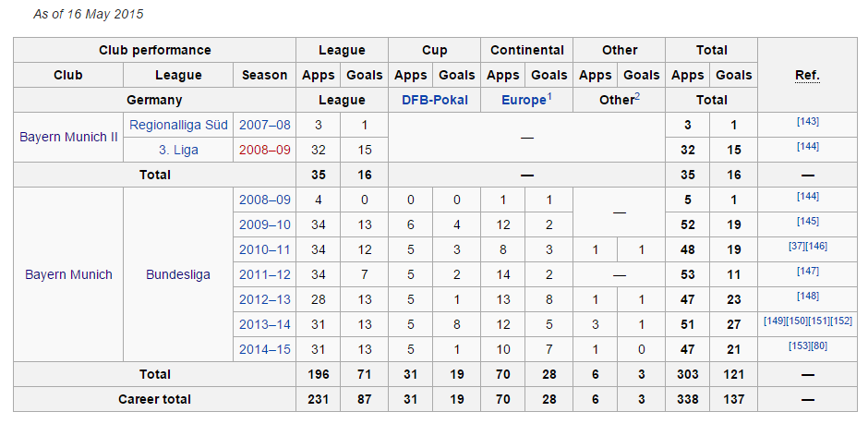Open the 3. Liga link
The width and height of the screenshot is (868, 424).
[x=176, y=149]
